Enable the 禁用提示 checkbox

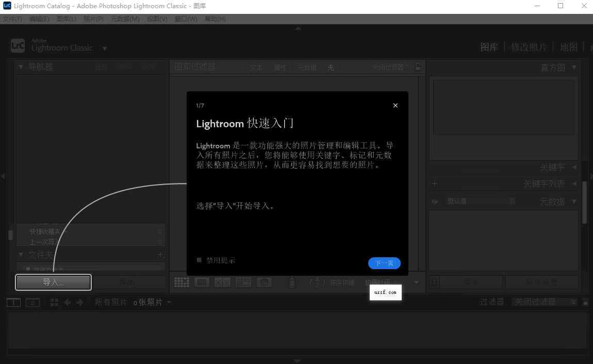tap(199, 260)
